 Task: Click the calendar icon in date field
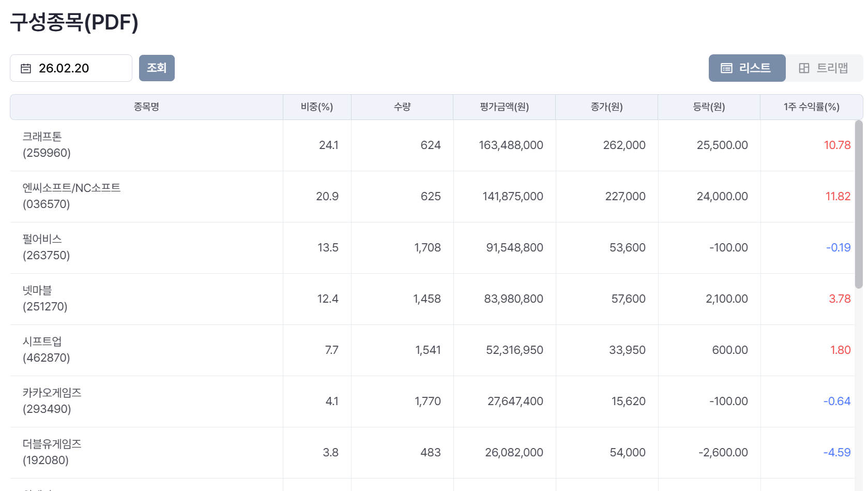tap(26, 68)
